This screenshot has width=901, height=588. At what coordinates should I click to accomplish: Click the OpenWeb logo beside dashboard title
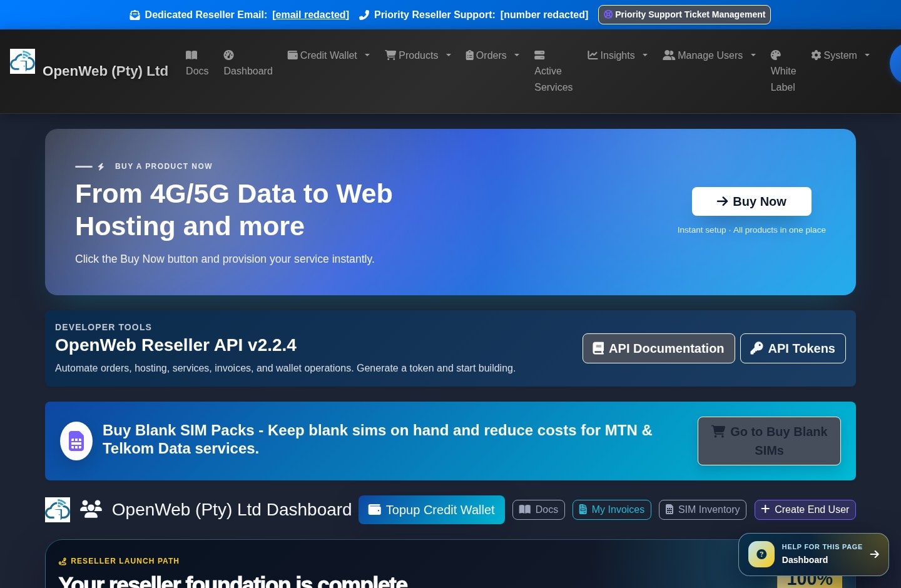pyautogui.click(x=58, y=510)
